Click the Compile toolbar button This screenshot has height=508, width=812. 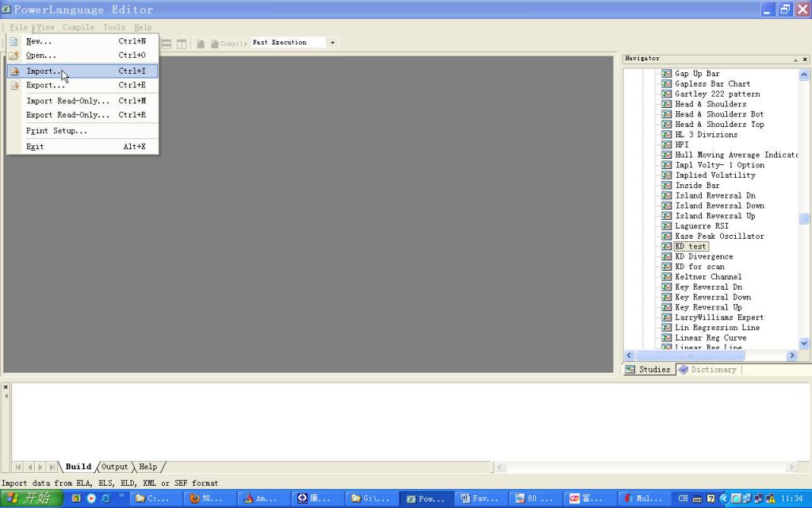tap(228, 44)
